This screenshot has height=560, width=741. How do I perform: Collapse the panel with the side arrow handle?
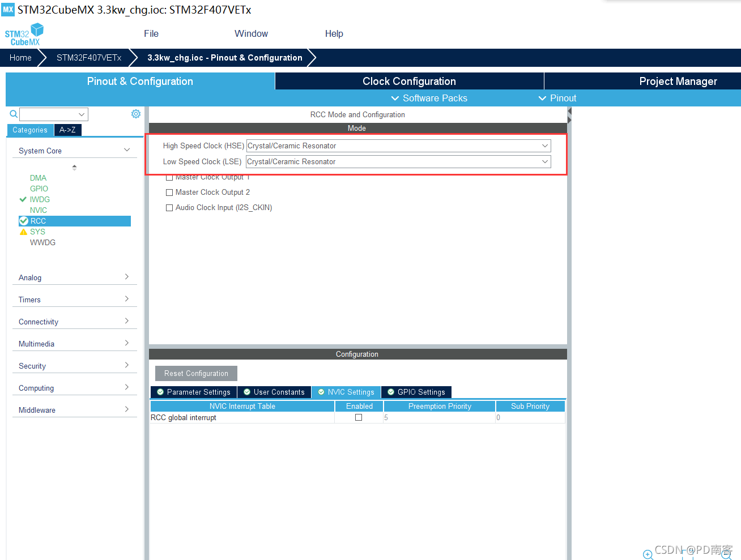coord(569,116)
